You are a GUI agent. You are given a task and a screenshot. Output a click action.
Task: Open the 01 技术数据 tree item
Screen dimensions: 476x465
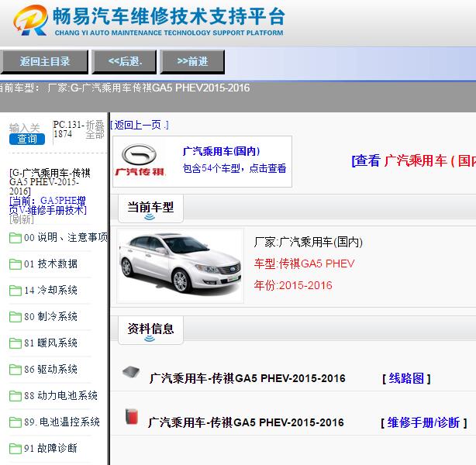pos(50,263)
